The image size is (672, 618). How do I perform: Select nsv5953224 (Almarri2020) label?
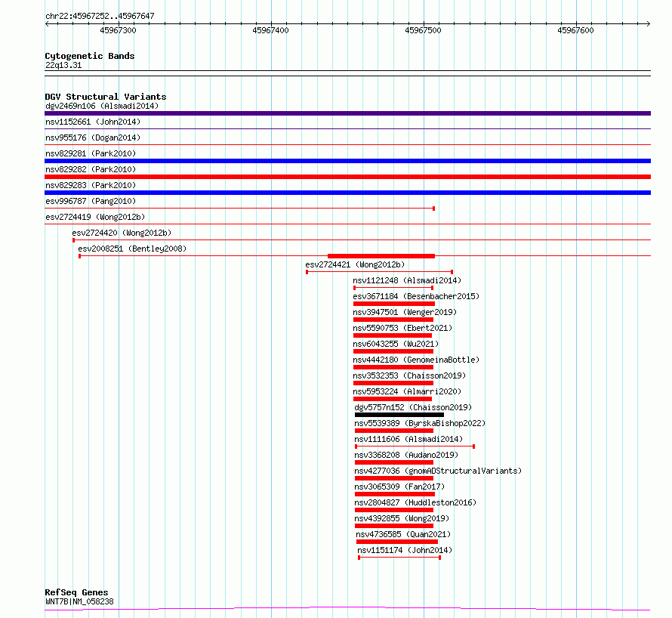coord(407,391)
